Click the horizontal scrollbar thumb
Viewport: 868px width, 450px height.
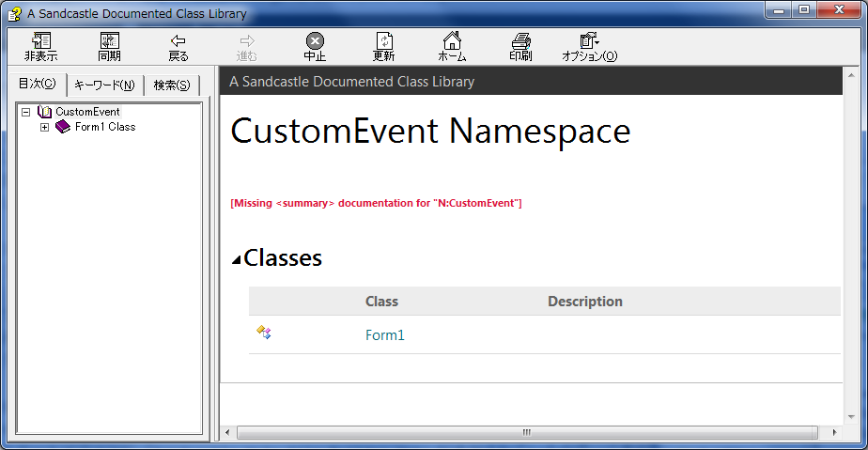click(x=525, y=432)
